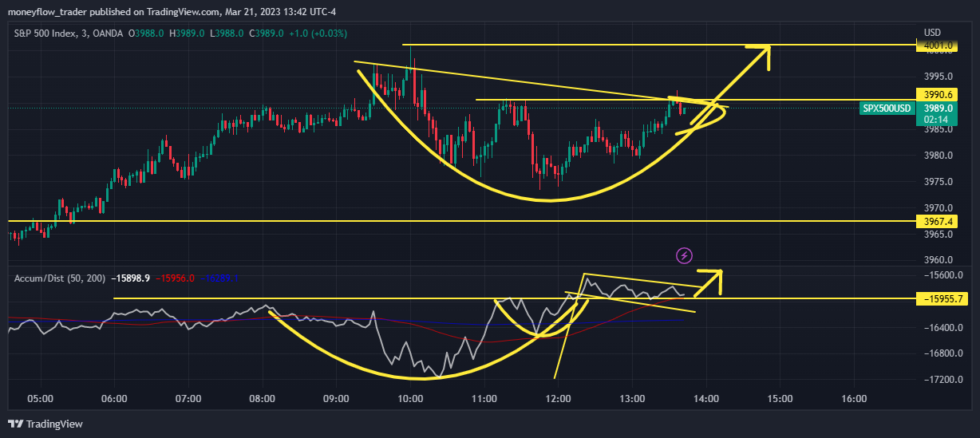Click the 3980.0 price axis label
The height and width of the screenshot is (438, 980).
[938, 156]
